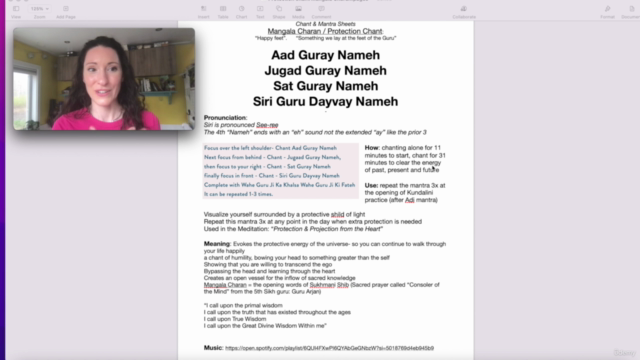Click the 'Meaning:' bold label
The image size is (640, 360).
tap(217, 244)
